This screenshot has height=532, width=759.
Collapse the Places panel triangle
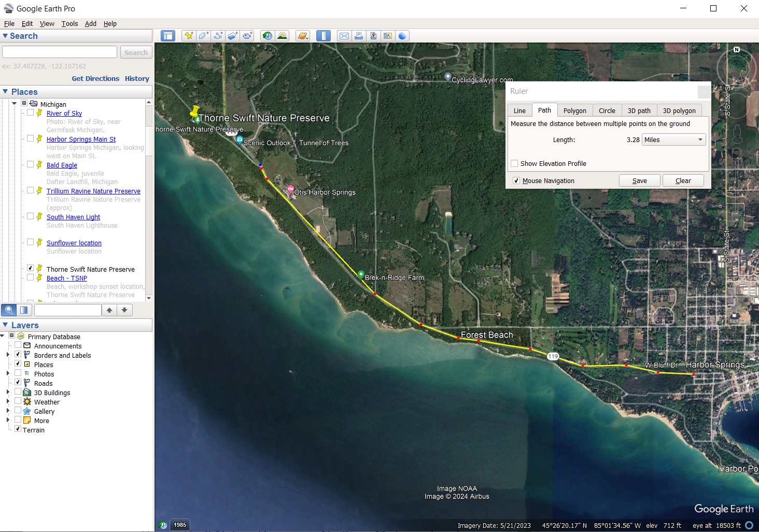click(5, 92)
